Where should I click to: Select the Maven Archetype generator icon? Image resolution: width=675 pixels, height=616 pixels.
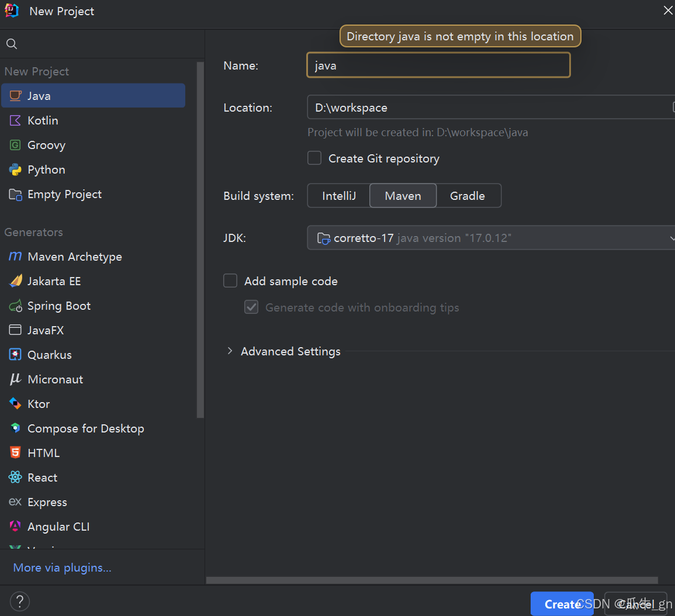(15, 257)
